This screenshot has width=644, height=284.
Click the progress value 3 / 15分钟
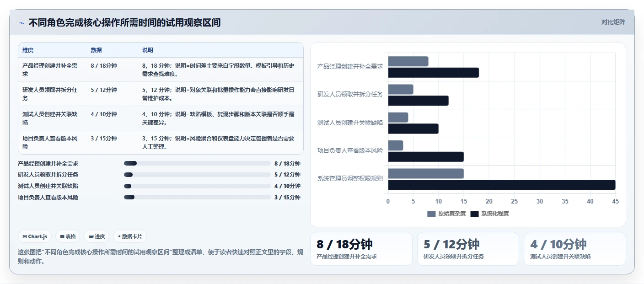(x=287, y=198)
